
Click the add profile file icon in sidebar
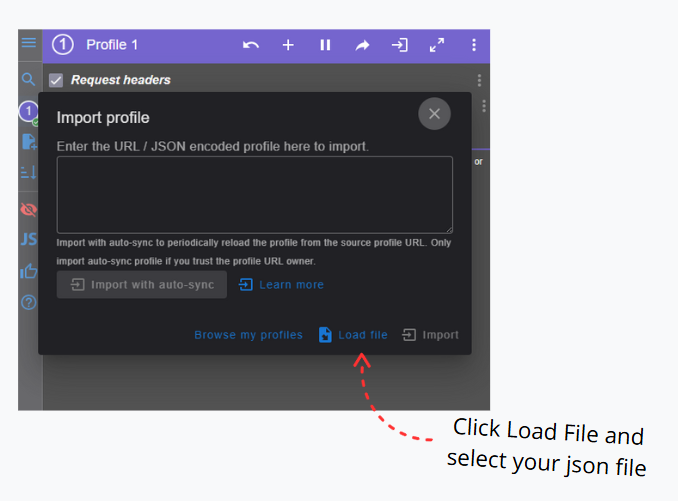29,142
